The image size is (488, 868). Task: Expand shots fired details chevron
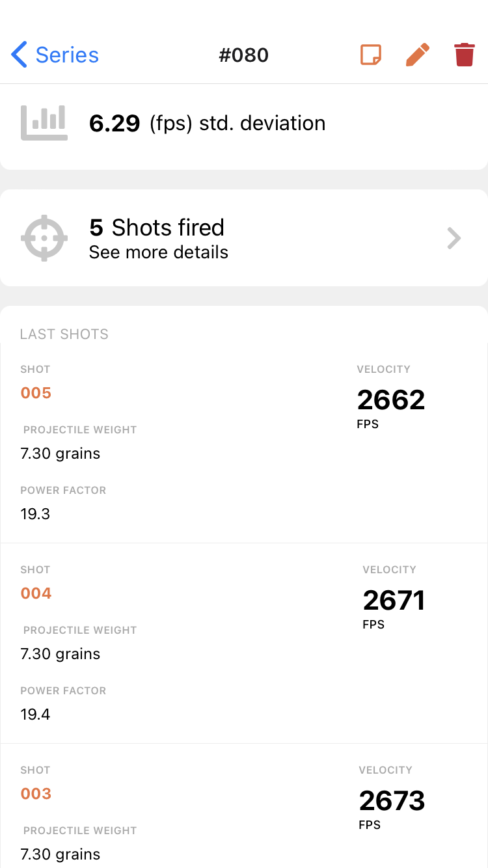(454, 239)
